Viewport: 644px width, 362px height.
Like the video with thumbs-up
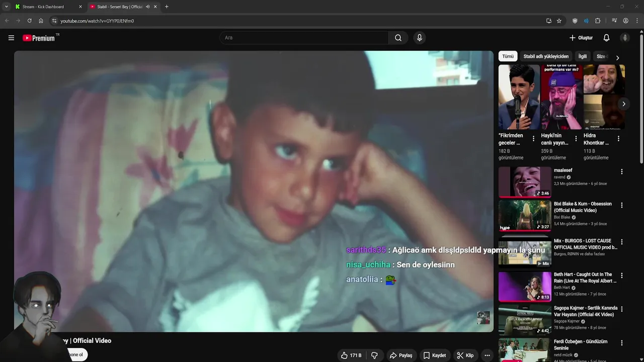point(351,355)
